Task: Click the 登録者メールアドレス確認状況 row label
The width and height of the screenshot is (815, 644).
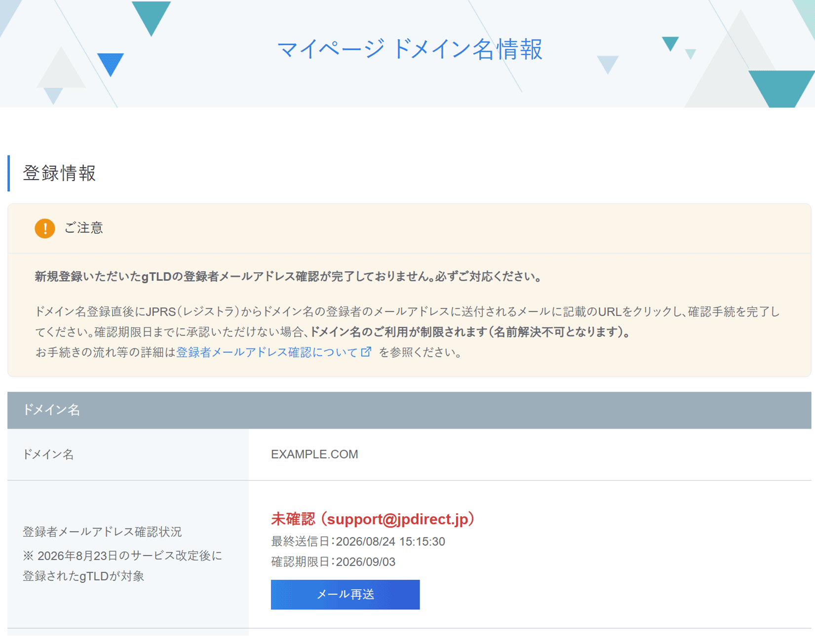Action: (102, 531)
